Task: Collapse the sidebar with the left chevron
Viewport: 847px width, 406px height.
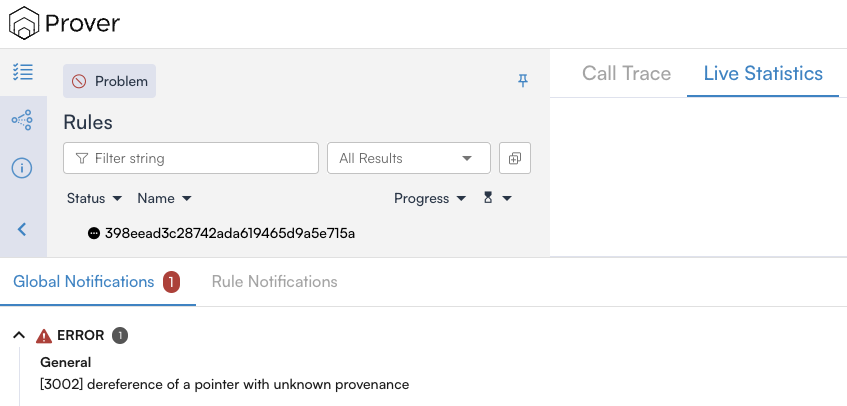Action: [22, 229]
